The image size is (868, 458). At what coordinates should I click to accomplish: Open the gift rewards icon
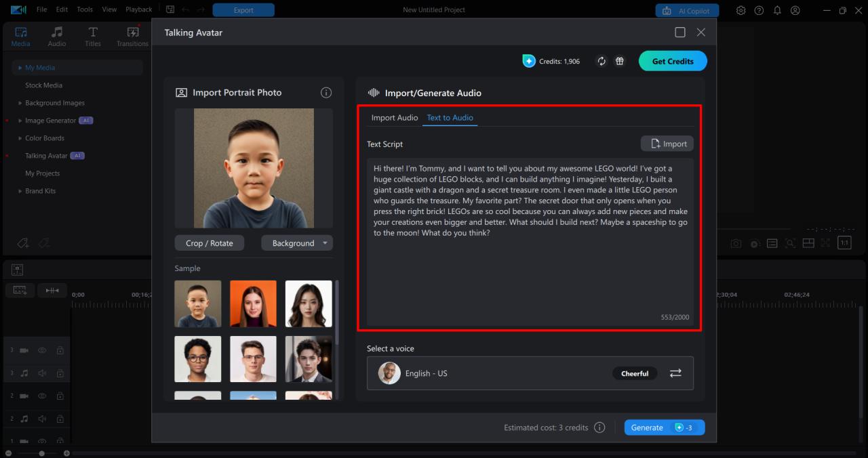tap(620, 61)
